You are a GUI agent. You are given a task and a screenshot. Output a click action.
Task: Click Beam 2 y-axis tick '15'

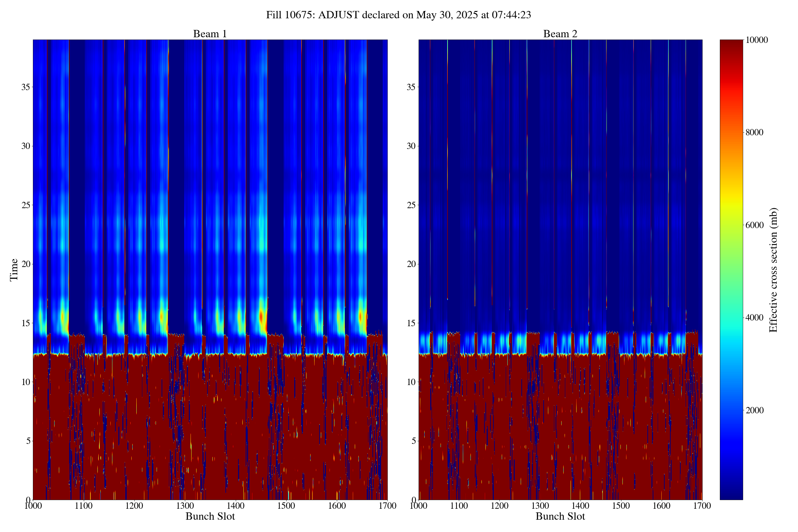(x=411, y=323)
